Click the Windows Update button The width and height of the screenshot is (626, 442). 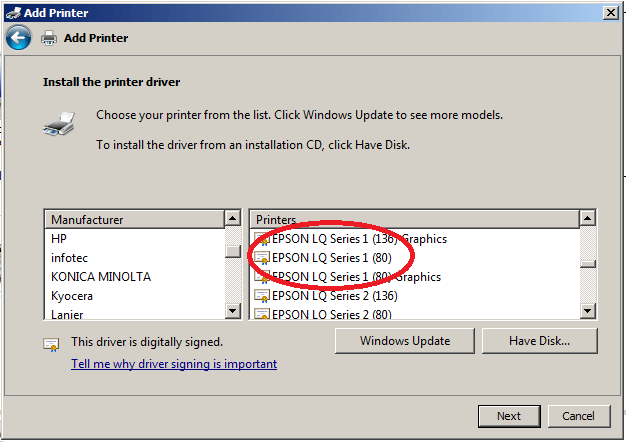405,341
